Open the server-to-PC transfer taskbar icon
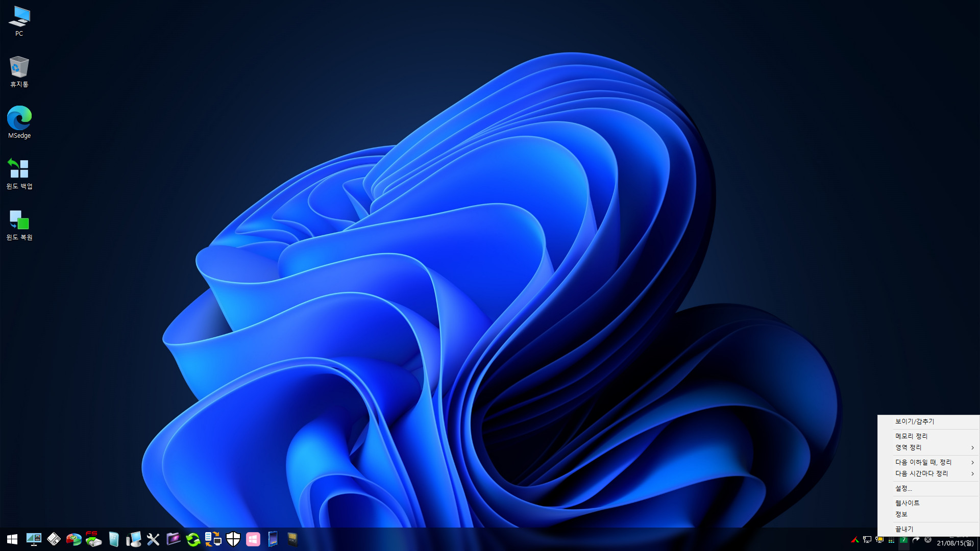 click(x=213, y=539)
